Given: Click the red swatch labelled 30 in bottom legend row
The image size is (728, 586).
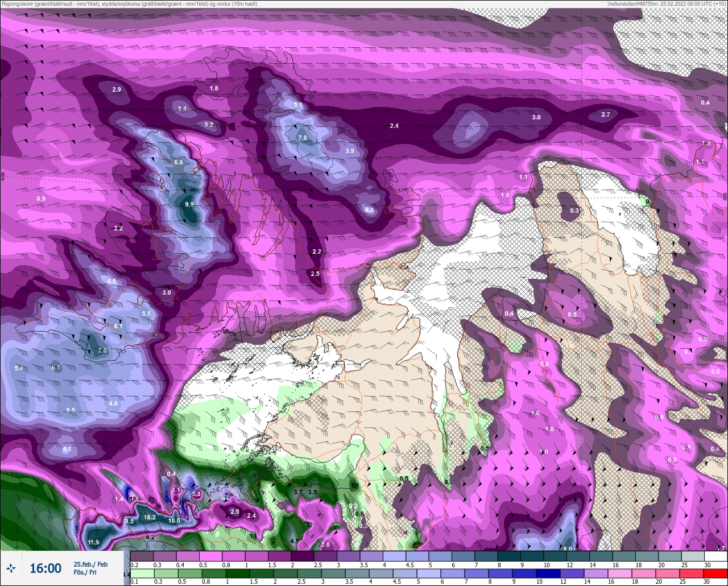Looking at the screenshot, I should click(715, 573).
